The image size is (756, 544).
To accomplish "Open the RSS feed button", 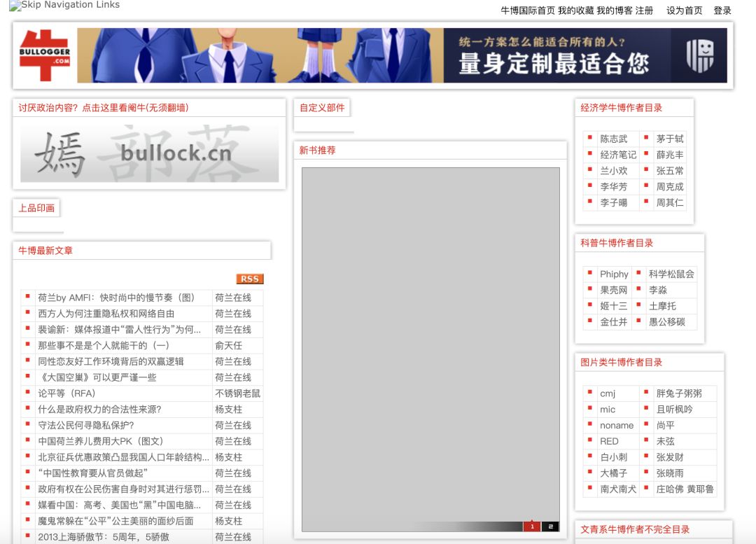I will point(250,279).
